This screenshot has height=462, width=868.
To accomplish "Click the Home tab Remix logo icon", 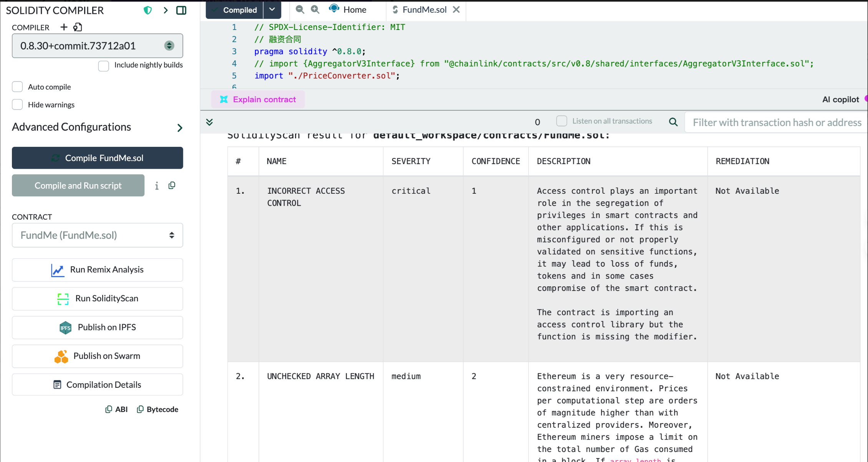I will click(x=334, y=9).
